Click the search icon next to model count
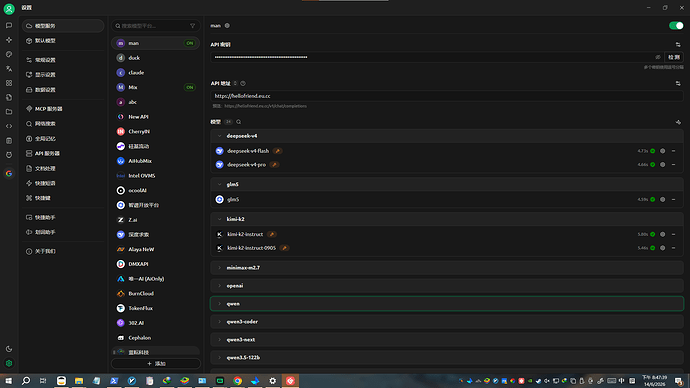The width and height of the screenshot is (690, 388). point(239,122)
